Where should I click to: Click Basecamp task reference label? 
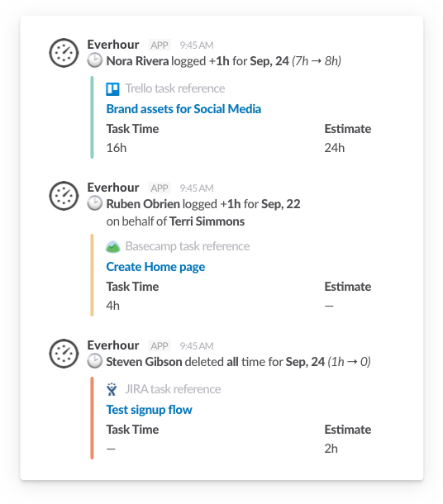click(x=188, y=246)
